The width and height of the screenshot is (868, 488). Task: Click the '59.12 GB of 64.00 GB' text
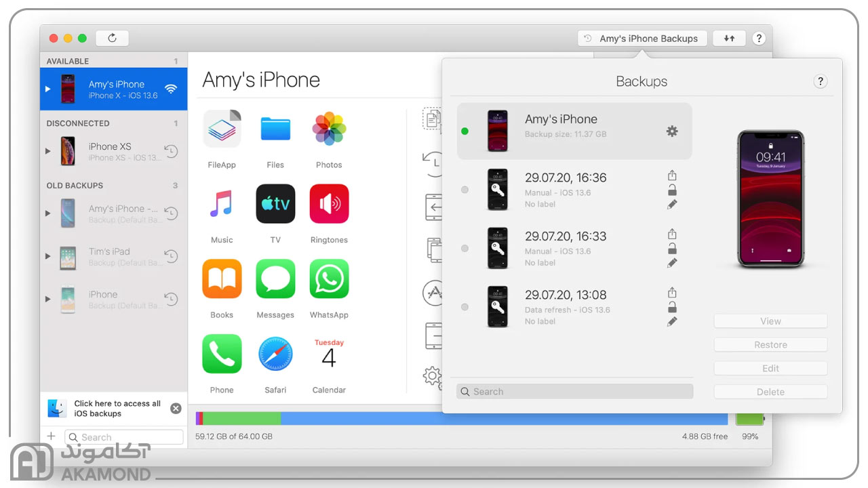234,436
